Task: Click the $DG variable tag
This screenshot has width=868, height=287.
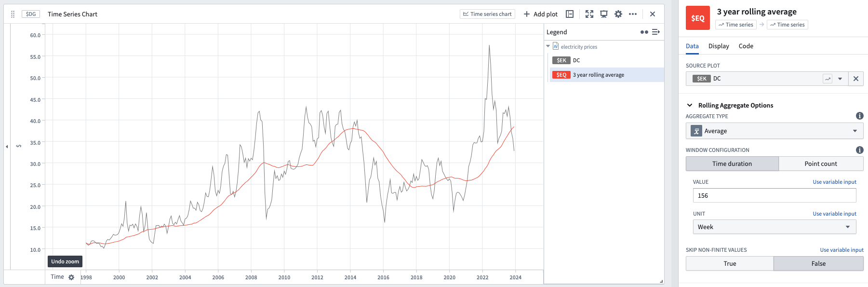Action: (31, 14)
